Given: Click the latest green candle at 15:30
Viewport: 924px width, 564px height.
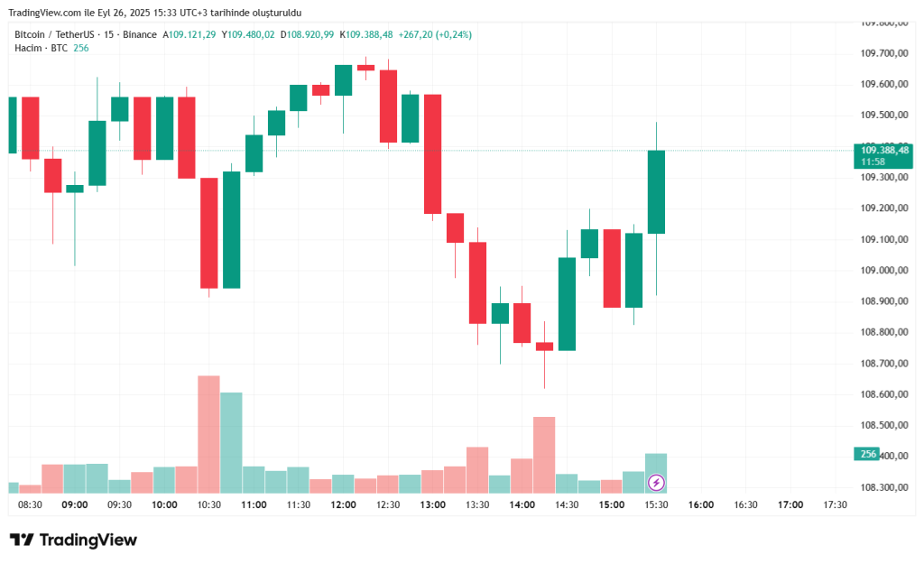Looking at the screenshot, I should [x=656, y=191].
